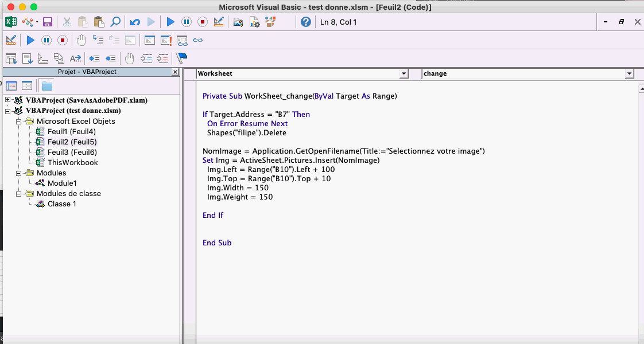The image size is (644, 344).
Task: Expand VBAProject (SaveAsAdobePDF.xlam) node
Action: 8,100
